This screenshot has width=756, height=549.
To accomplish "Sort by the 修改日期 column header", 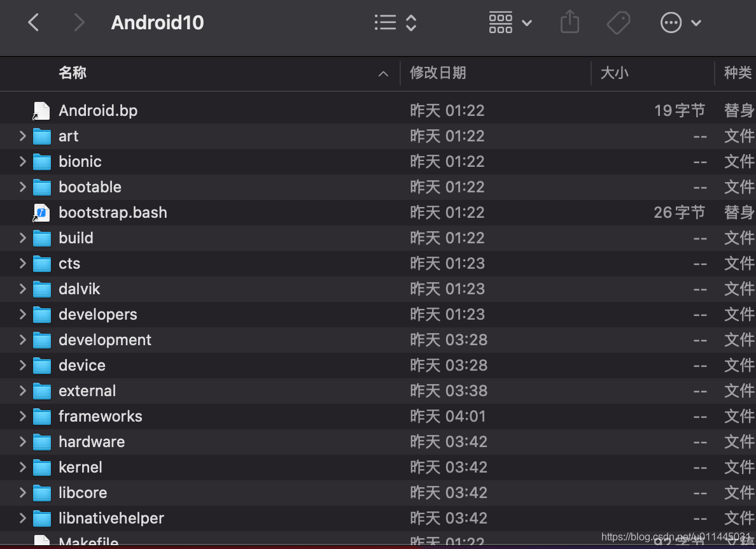I will tap(438, 73).
